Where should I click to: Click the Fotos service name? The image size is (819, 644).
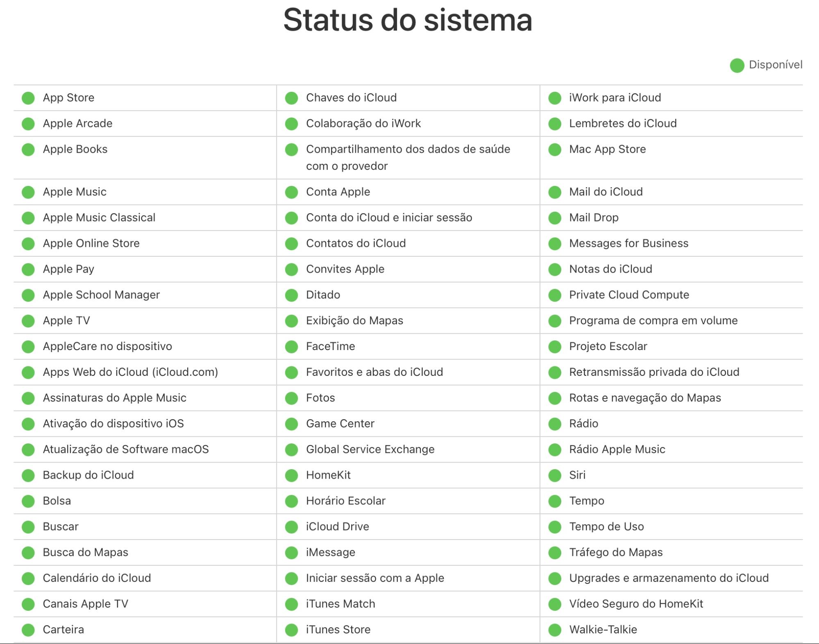click(320, 398)
